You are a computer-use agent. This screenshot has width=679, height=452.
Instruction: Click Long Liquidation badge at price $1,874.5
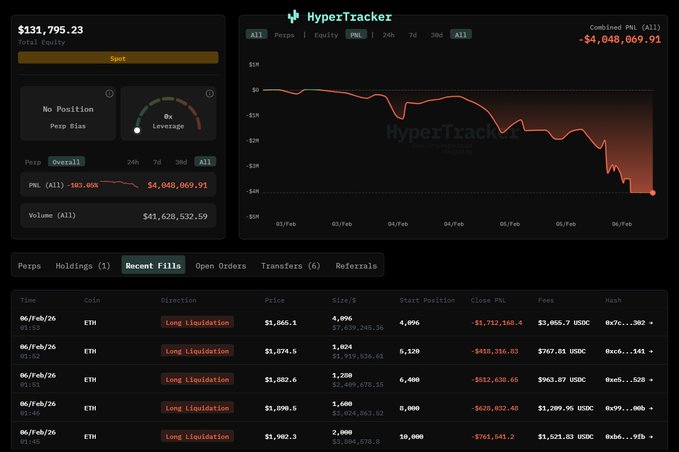point(197,351)
